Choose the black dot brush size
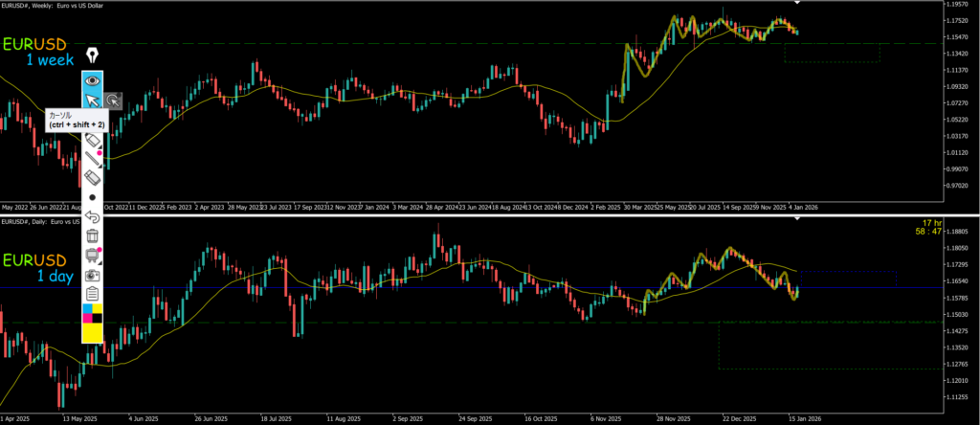This screenshot has width=980, height=425. pos(93,197)
